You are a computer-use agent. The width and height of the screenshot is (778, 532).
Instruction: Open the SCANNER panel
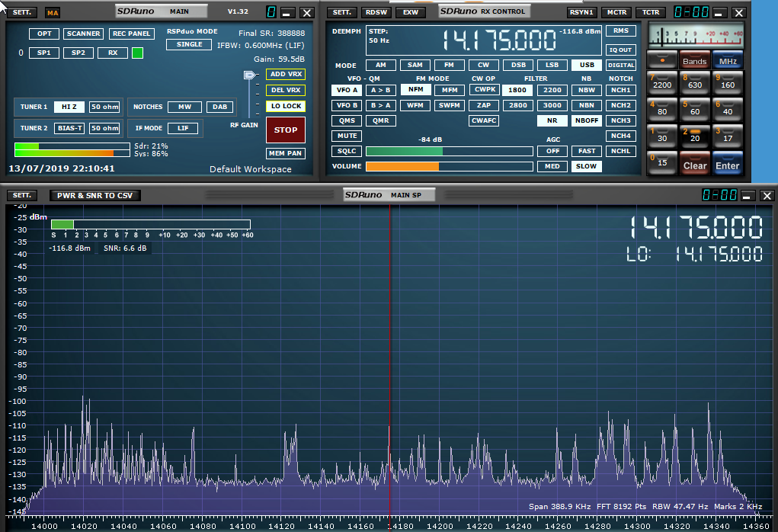click(x=83, y=34)
